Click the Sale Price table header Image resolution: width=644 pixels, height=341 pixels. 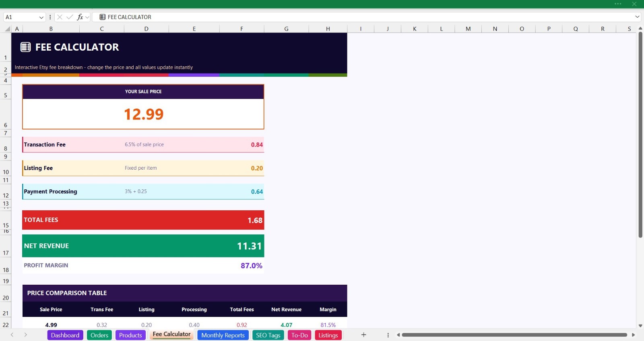[x=51, y=310]
